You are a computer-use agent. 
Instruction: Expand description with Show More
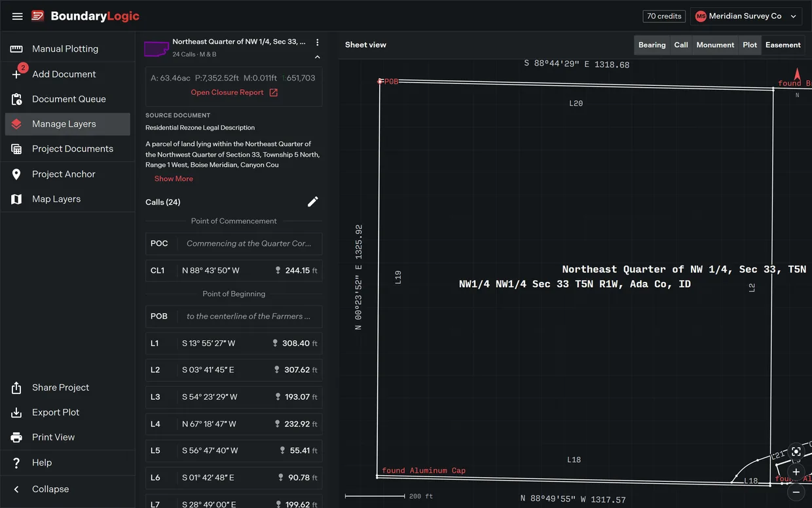174,179
